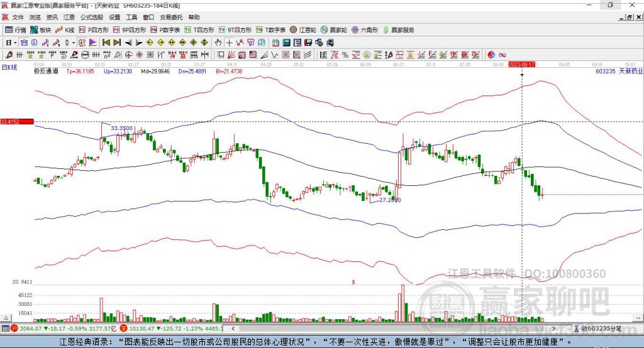The image size is (644, 348).
Task: Click the black left arrow to step back
Action: click(128, 43)
